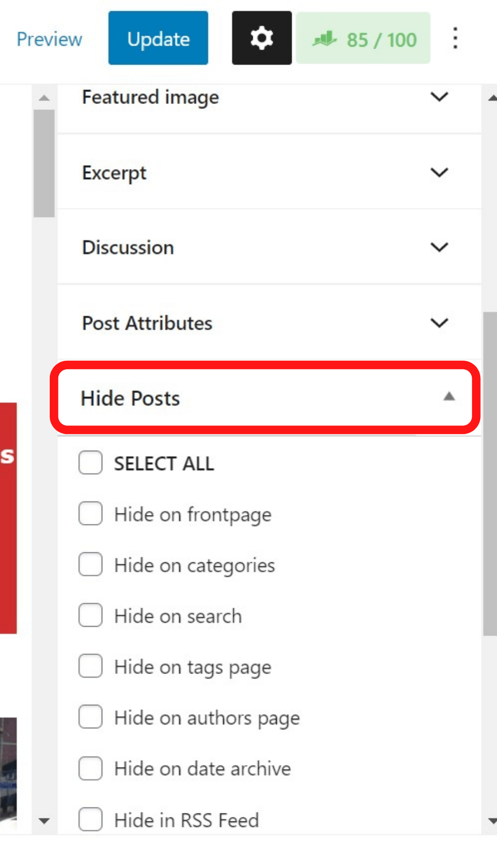Click the Update button

tap(158, 38)
